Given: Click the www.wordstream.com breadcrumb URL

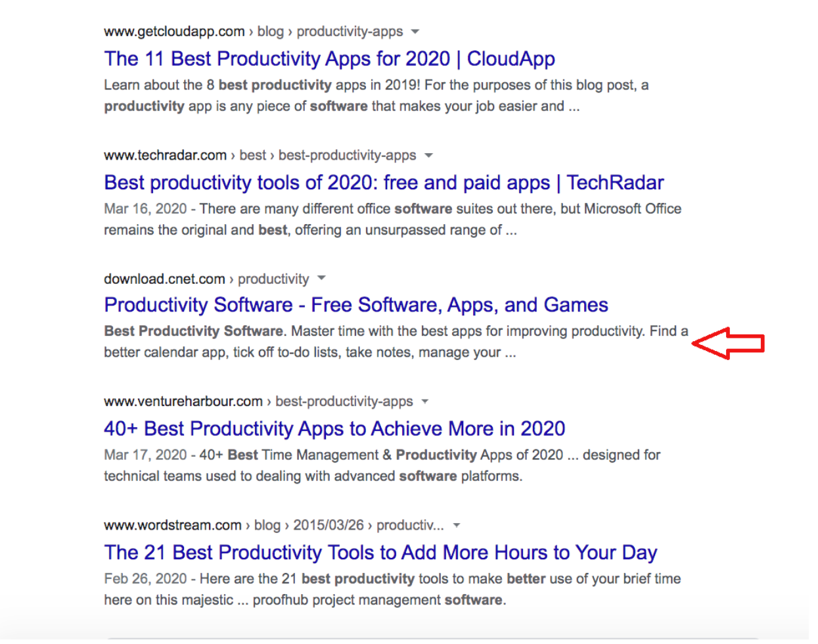Looking at the screenshot, I should 172,524.
